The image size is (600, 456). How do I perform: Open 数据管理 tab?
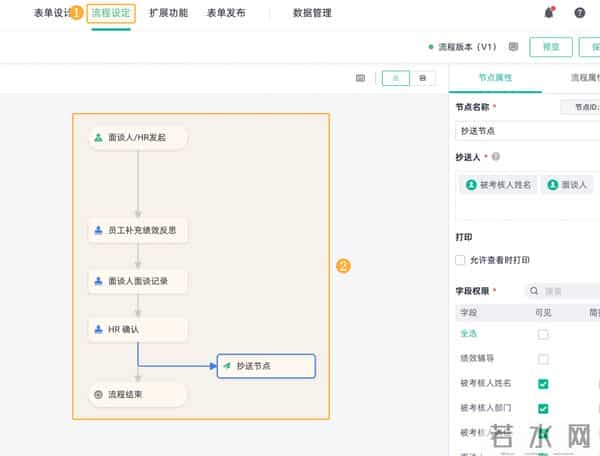coord(312,13)
